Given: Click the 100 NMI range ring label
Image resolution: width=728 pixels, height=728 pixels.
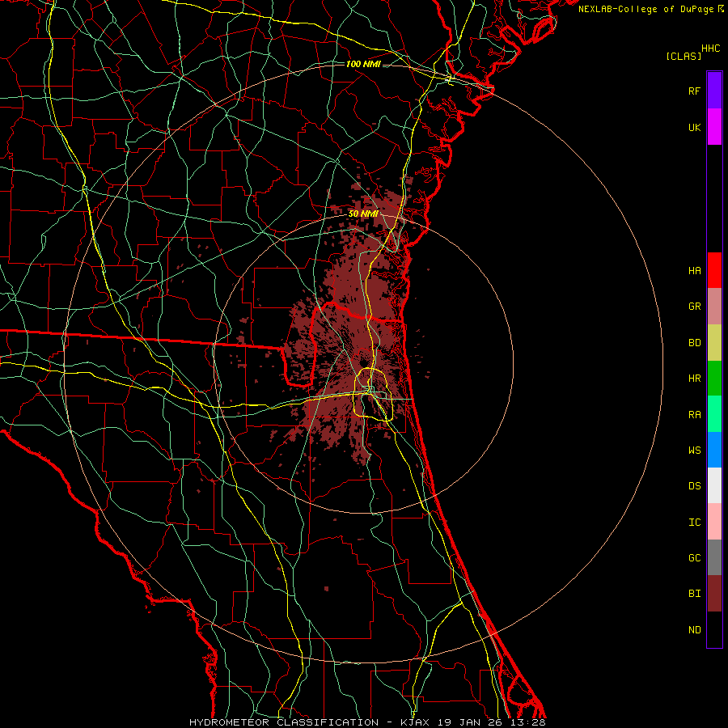Looking at the screenshot, I should 363,64.
